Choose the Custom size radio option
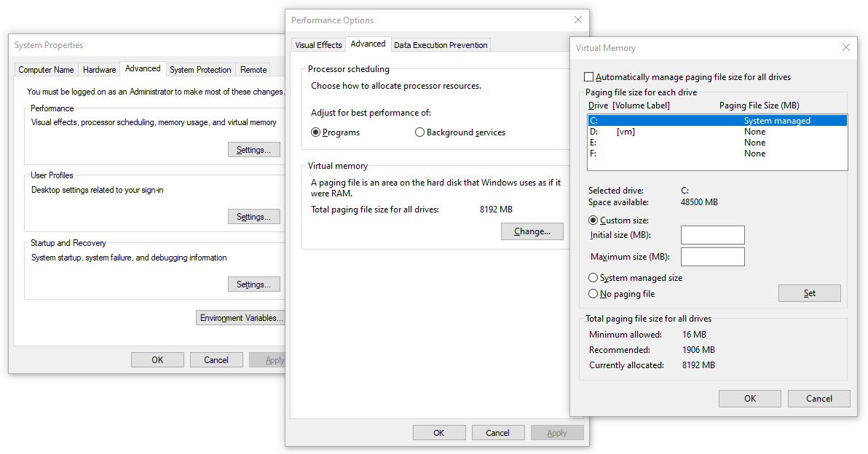 (593, 220)
